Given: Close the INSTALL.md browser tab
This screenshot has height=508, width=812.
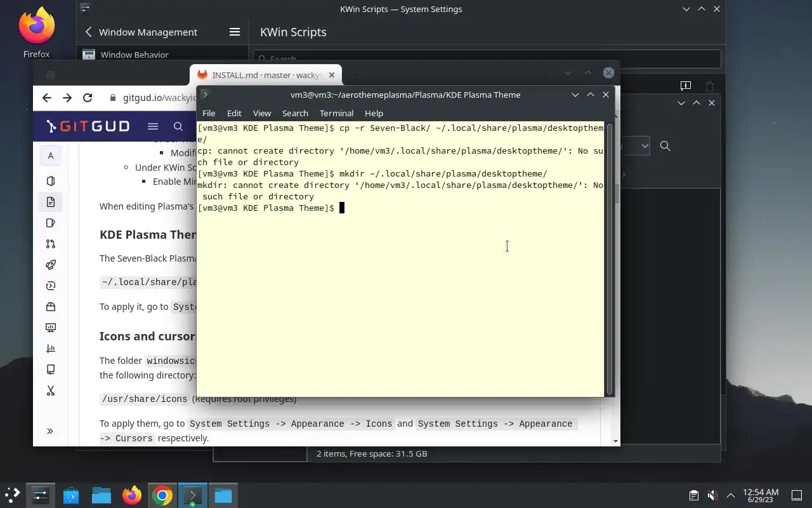Looking at the screenshot, I should [331, 75].
